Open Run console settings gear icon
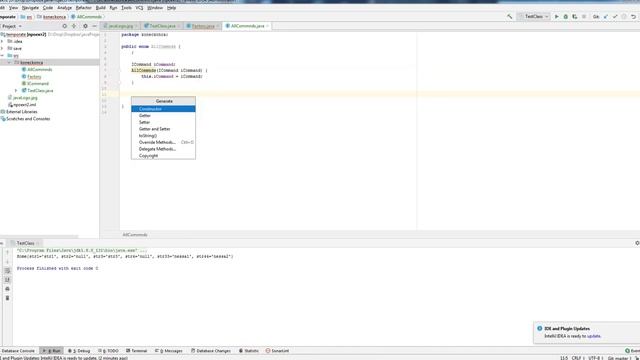 click(637, 243)
